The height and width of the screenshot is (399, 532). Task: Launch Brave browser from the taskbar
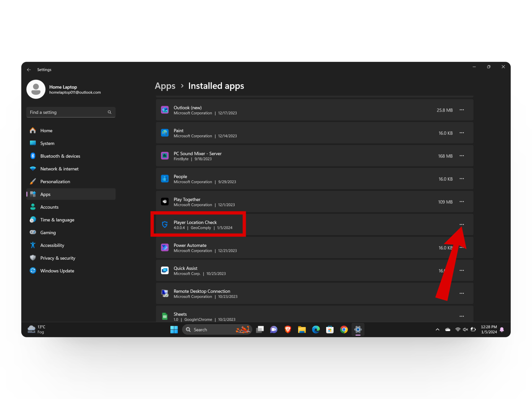(288, 329)
